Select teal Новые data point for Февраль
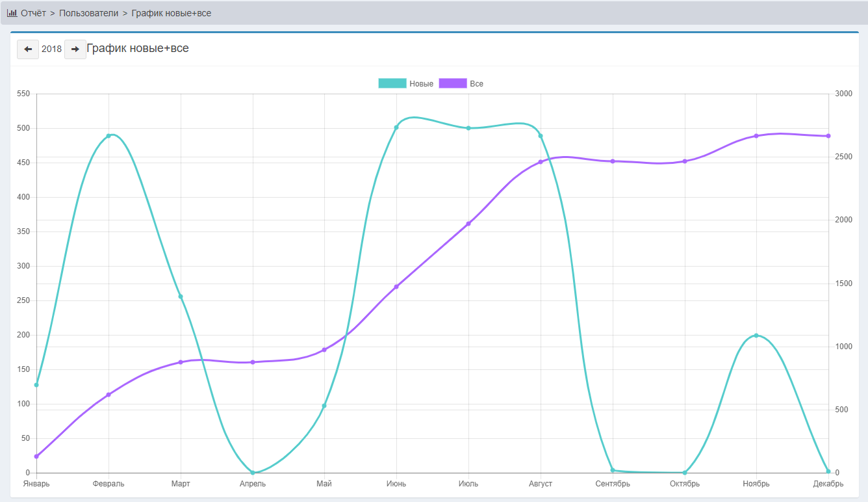 (108, 136)
